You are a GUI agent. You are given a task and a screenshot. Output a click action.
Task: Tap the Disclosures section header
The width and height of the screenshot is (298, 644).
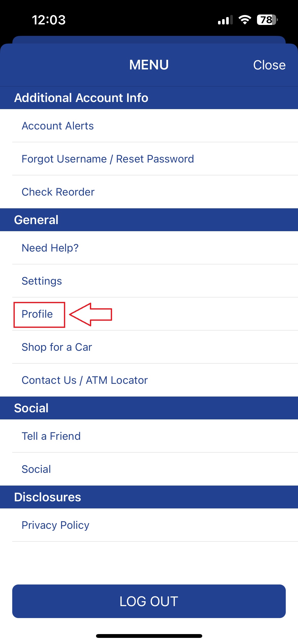[149, 497]
